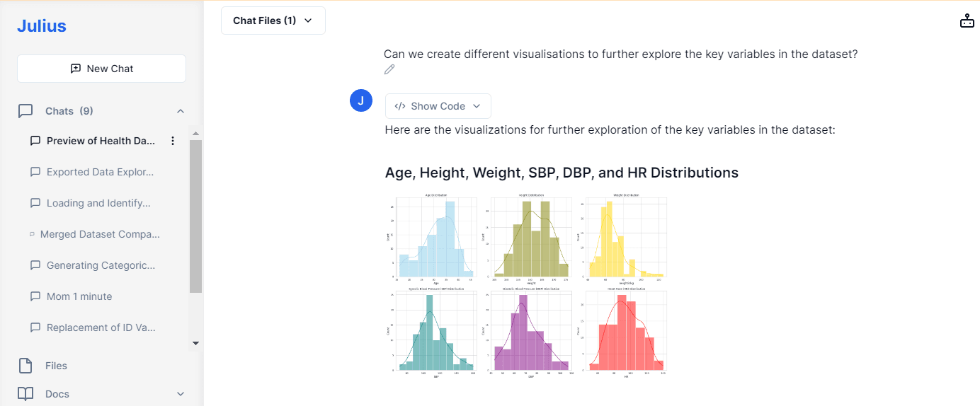Screen dimensions: 980x406
Task: Open Preview of Health Da... chat
Action: (x=101, y=141)
